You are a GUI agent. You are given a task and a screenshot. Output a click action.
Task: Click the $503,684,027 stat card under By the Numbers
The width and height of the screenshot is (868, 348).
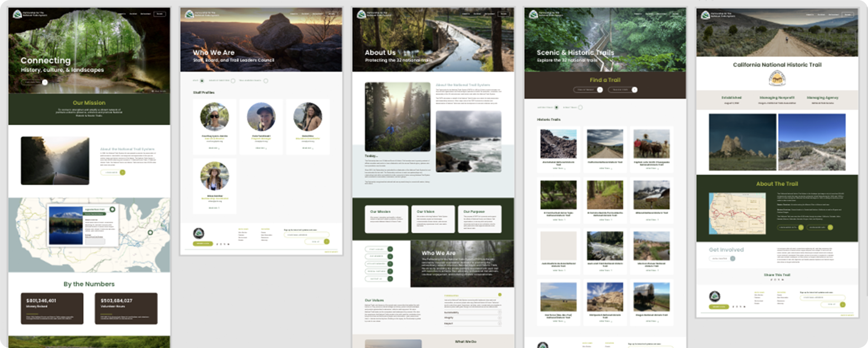[x=126, y=308]
